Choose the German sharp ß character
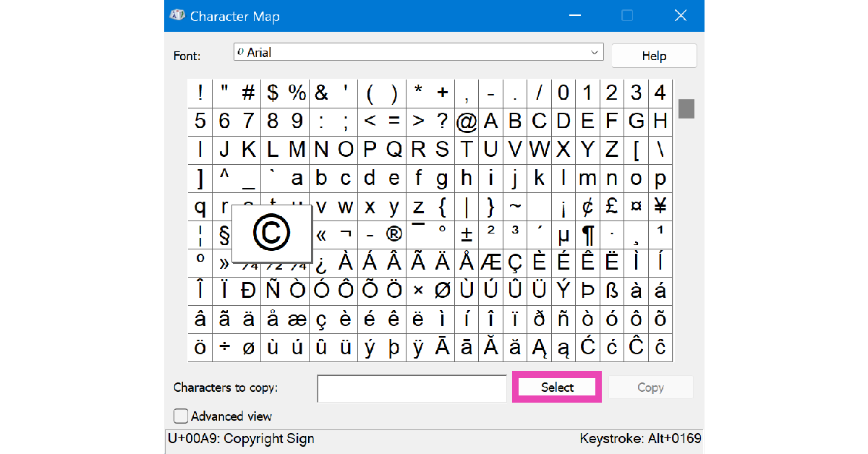This screenshot has width=868, height=454. pyautogui.click(x=612, y=291)
